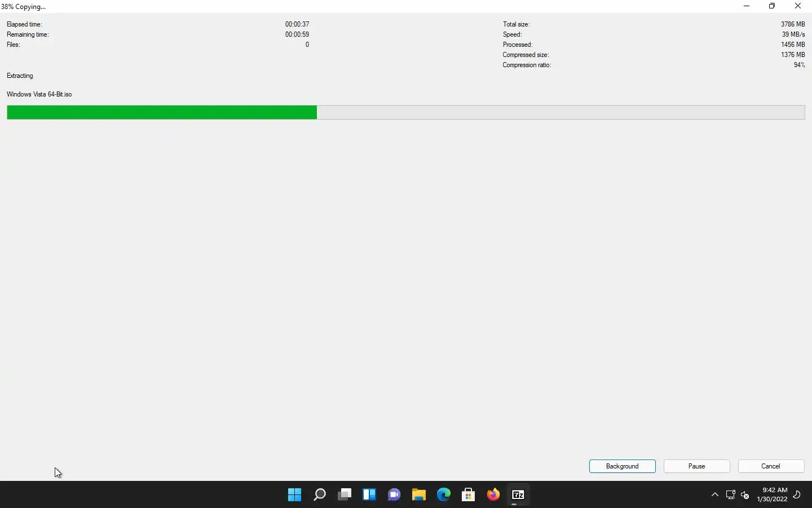
Task: Minimize the 7-Zip copying window
Action: (747, 6)
